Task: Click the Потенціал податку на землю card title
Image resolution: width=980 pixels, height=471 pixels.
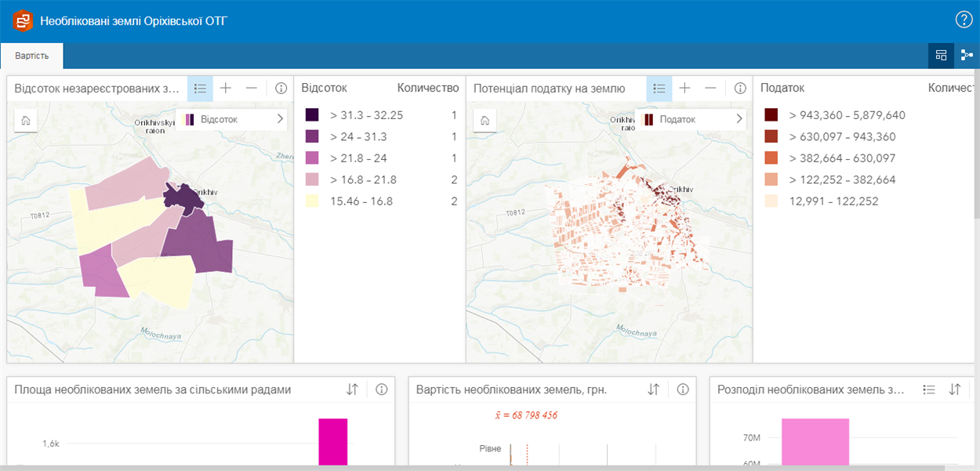Action: coord(550,89)
